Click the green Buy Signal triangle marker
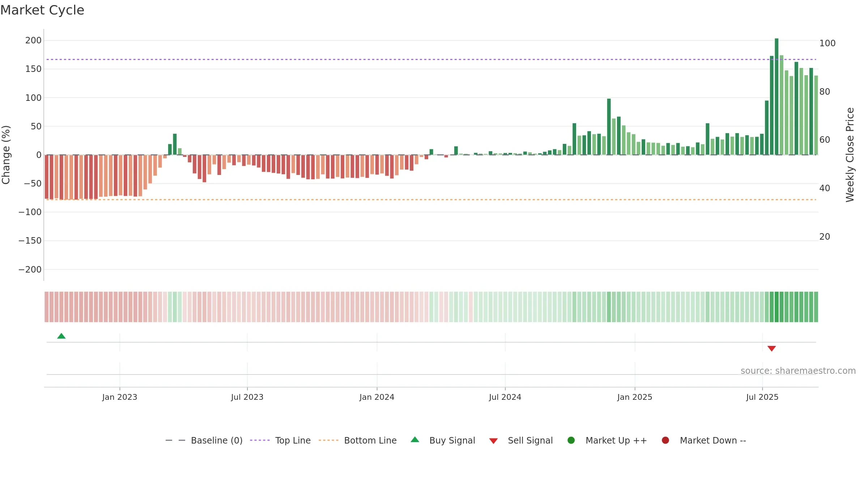 [61, 336]
